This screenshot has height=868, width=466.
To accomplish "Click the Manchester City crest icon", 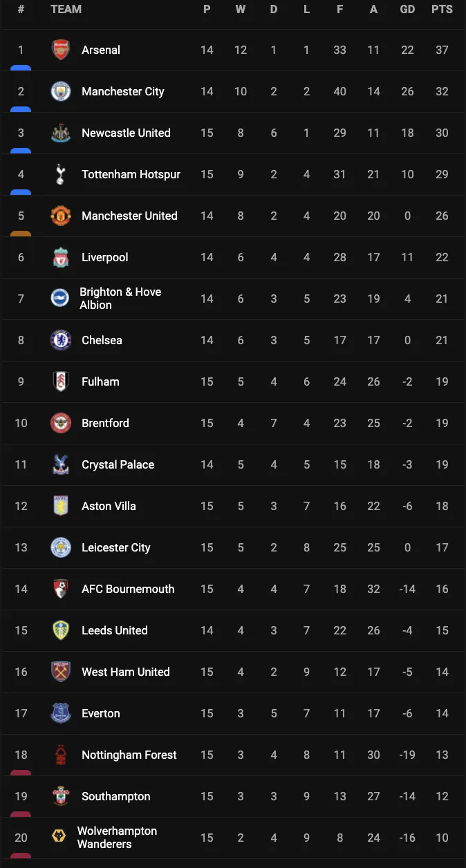I will pyautogui.click(x=61, y=91).
